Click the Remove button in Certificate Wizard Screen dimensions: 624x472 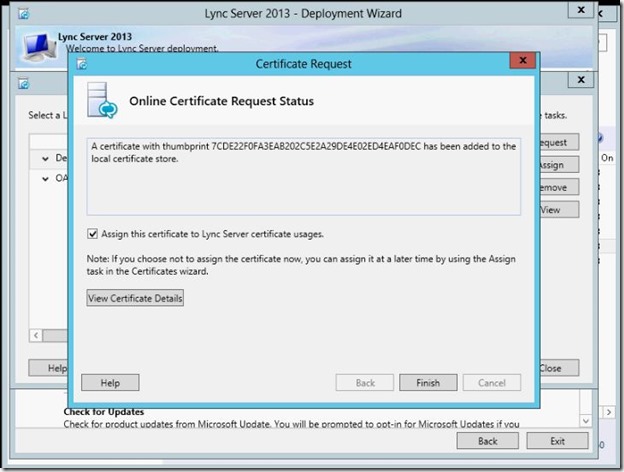(x=559, y=187)
